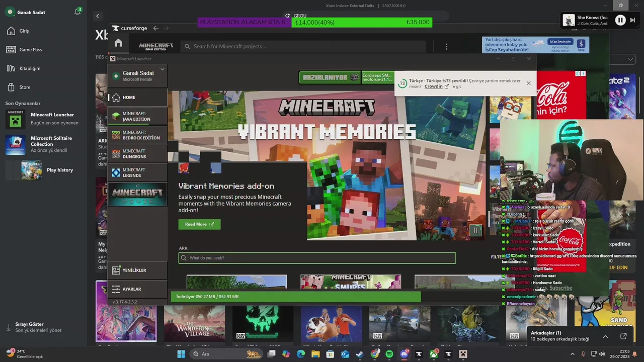The width and height of the screenshot is (644, 362).
Task: Go to CurseForge home icon
Action: click(x=118, y=43)
